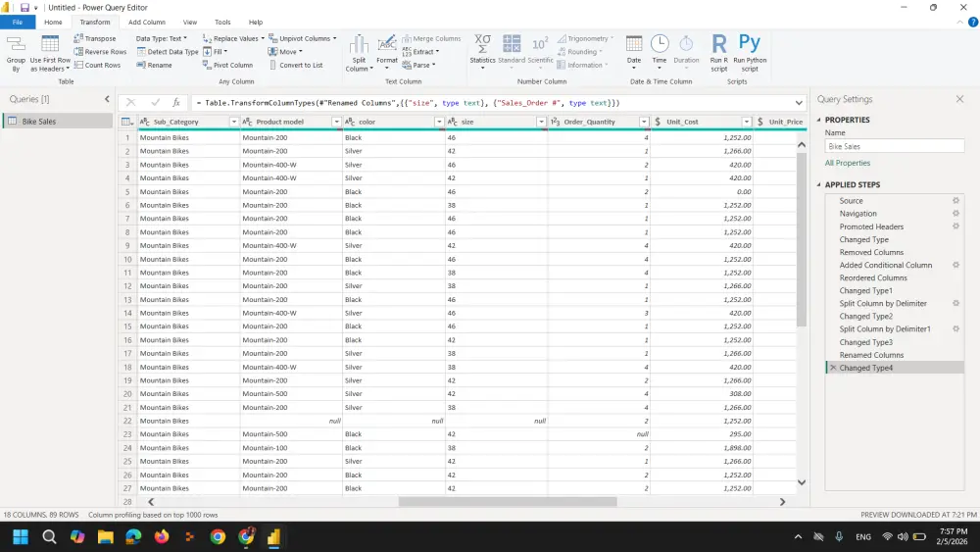980x552 pixels.
Task: Open the Time column tool
Action: 660,51
